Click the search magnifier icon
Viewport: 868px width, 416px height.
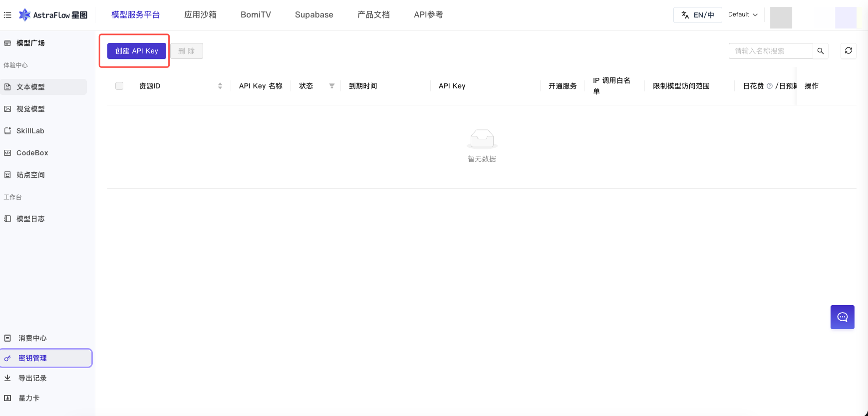821,51
